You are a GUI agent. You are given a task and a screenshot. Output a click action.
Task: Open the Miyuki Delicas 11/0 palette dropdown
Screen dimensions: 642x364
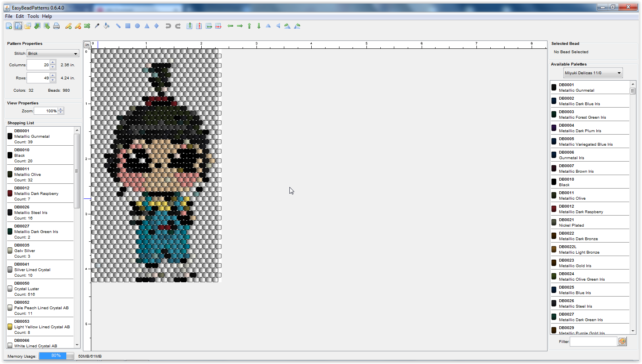[x=593, y=73]
